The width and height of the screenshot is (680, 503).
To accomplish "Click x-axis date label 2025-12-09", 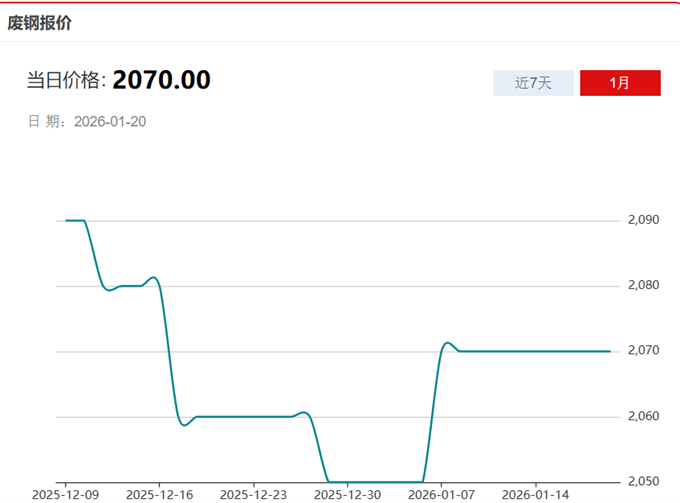I will pyautogui.click(x=66, y=494).
